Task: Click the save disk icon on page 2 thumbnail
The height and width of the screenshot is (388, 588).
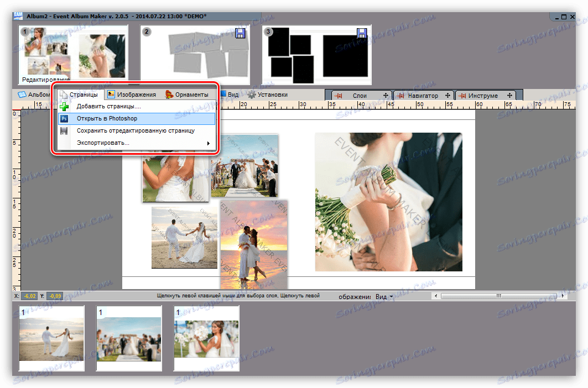Action: click(x=240, y=33)
